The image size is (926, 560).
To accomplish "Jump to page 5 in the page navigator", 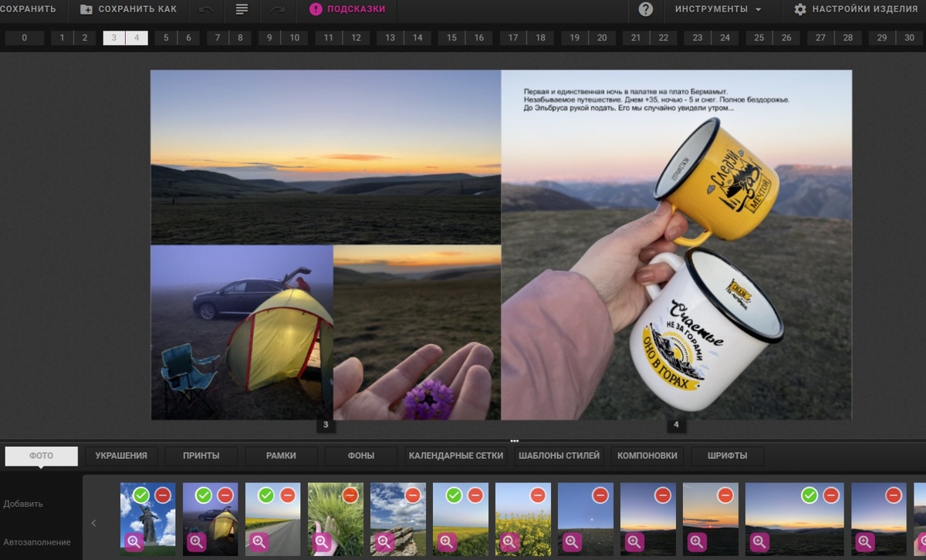I will [166, 38].
